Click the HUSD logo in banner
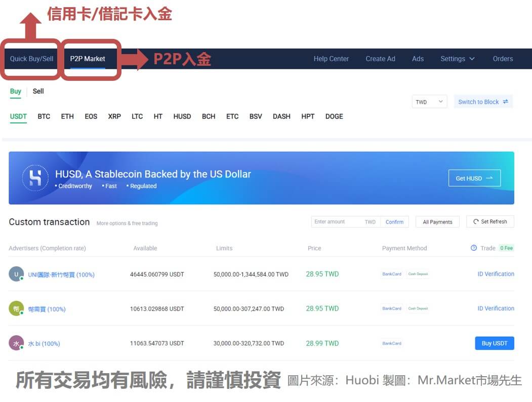 coord(35,178)
